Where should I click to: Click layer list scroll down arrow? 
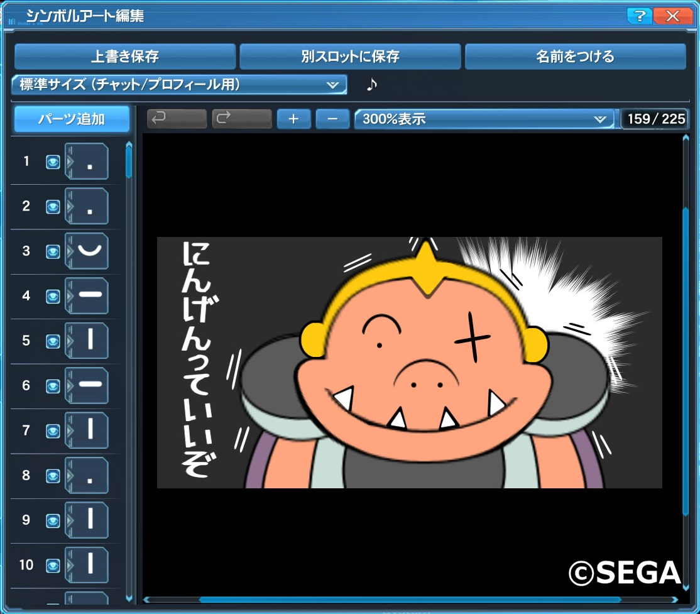[129, 598]
